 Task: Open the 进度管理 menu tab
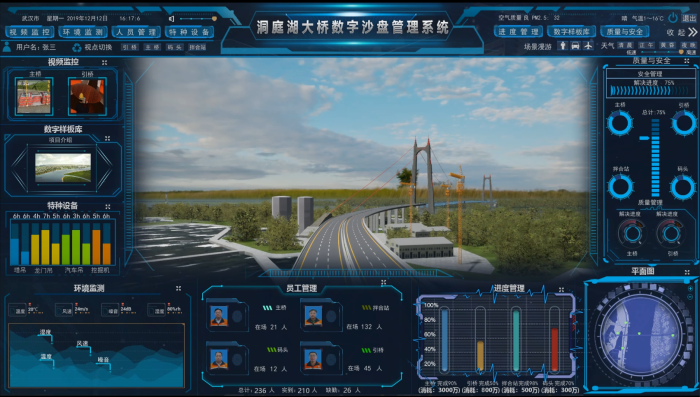[518, 32]
